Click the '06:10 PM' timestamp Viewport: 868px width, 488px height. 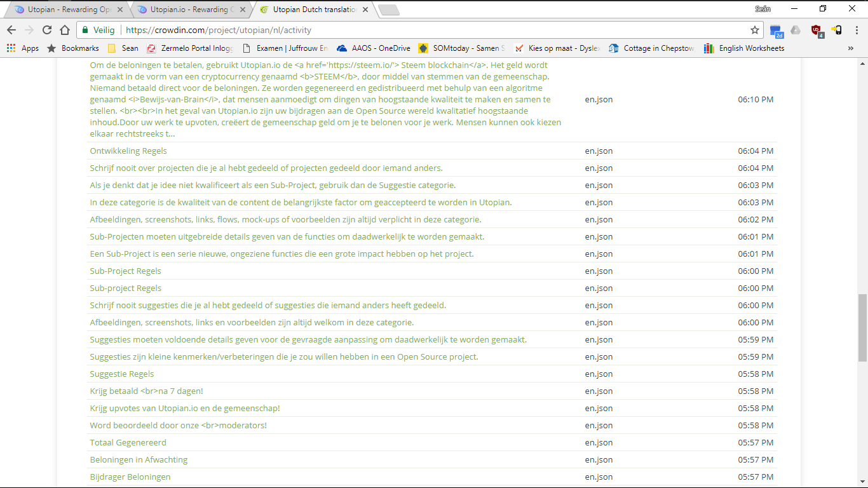(756, 100)
